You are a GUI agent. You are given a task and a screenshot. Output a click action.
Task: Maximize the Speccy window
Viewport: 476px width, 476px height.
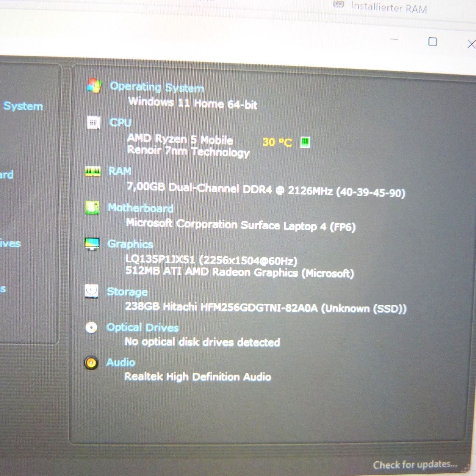point(433,42)
